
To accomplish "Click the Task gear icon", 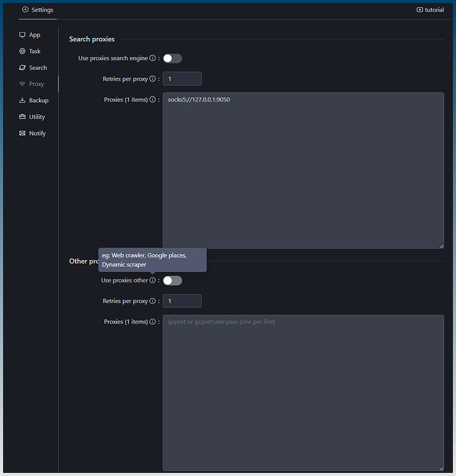I will pos(22,51).
